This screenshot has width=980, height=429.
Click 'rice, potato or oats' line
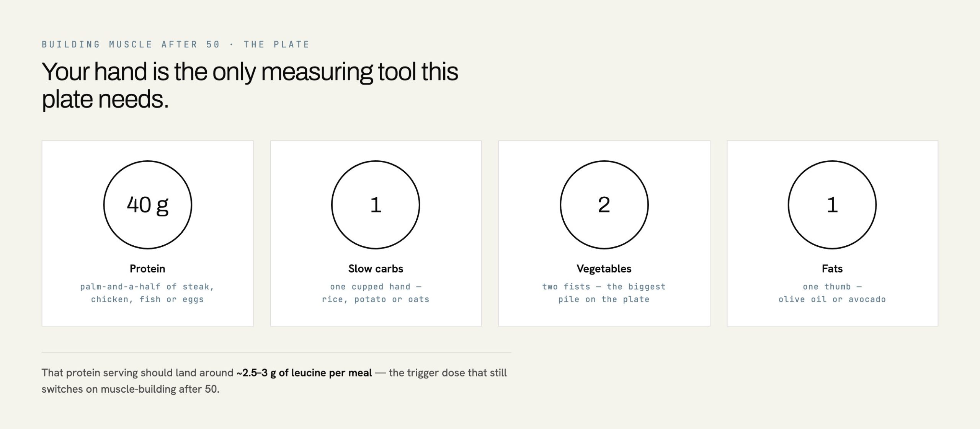pyautogui.click(x=376, y=299)
